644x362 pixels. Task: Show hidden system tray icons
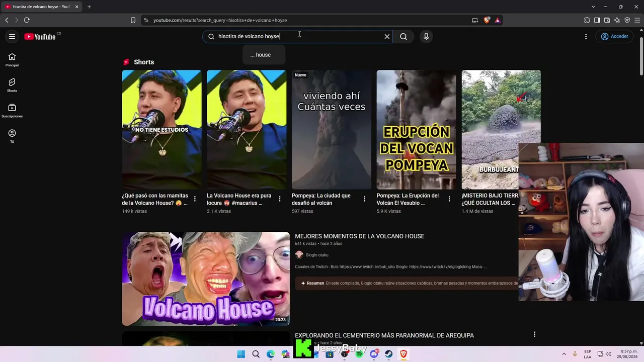click(x=564, y=354)
